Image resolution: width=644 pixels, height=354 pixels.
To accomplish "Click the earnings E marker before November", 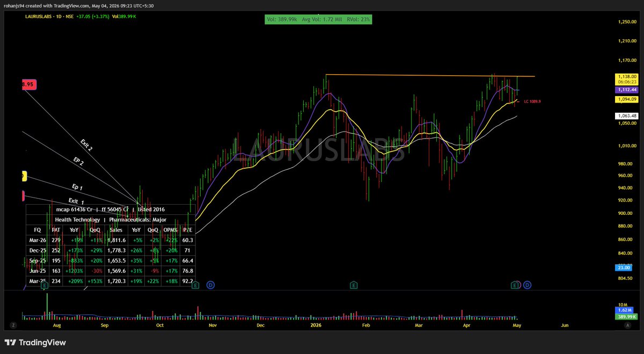I will tap(195, 285).
